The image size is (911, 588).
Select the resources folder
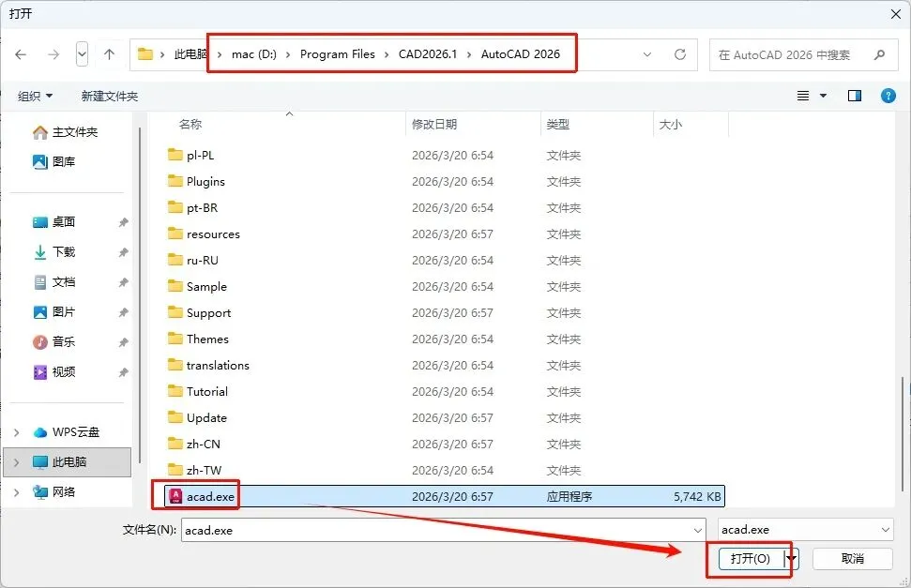tap(445, 234)
